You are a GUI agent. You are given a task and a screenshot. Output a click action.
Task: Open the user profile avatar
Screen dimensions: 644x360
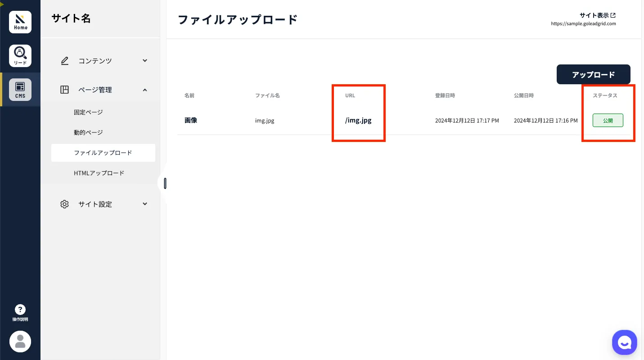20,342
